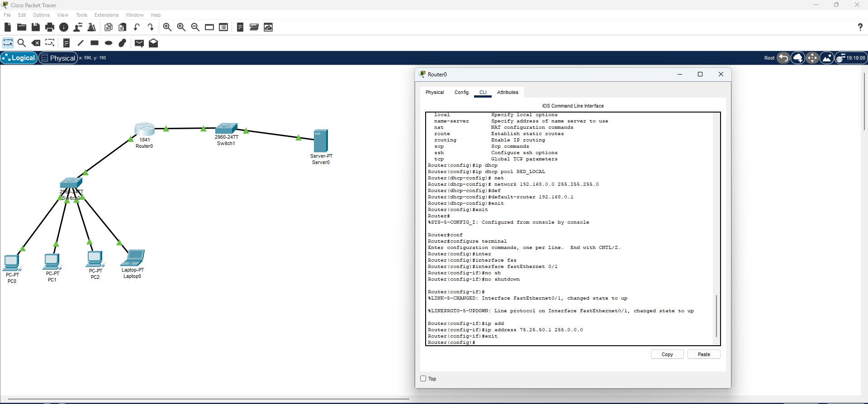Click the help question mark icon
The height and width of the screenshot is (404, 868).
(x=860, y=27)
